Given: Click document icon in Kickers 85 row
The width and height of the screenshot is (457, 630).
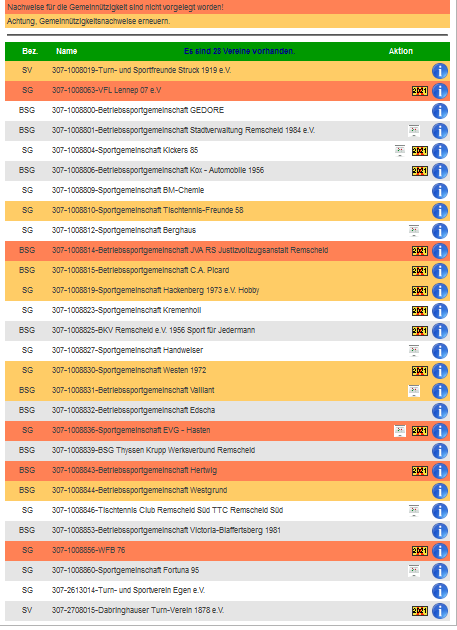Looking at the screenshot, I should (400, 151).
